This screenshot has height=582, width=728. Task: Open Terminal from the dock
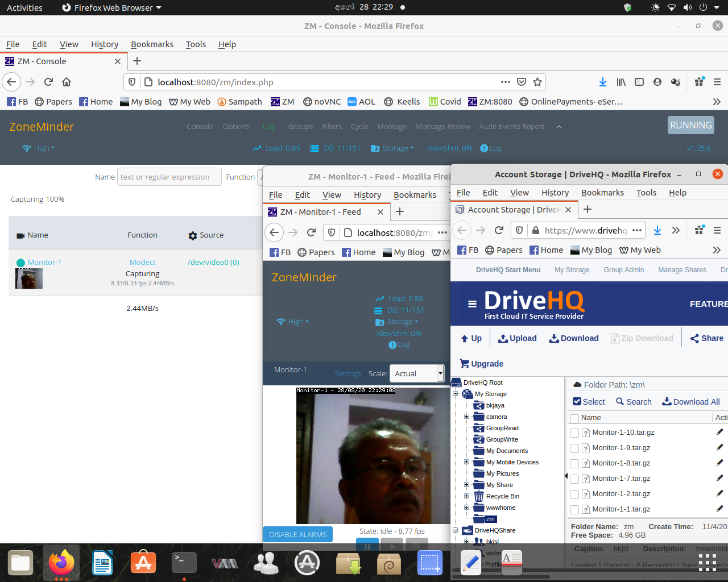click(184, 563)
